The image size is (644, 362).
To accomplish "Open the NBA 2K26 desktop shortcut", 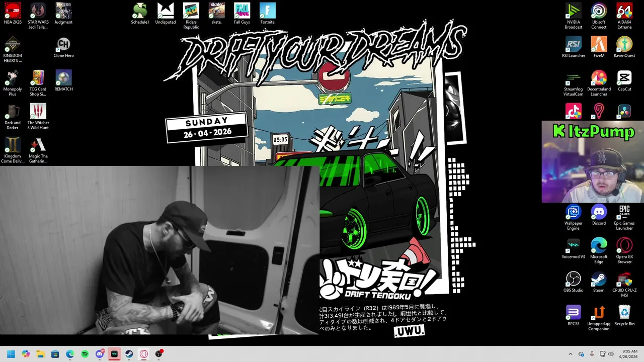I will (13, 14).
